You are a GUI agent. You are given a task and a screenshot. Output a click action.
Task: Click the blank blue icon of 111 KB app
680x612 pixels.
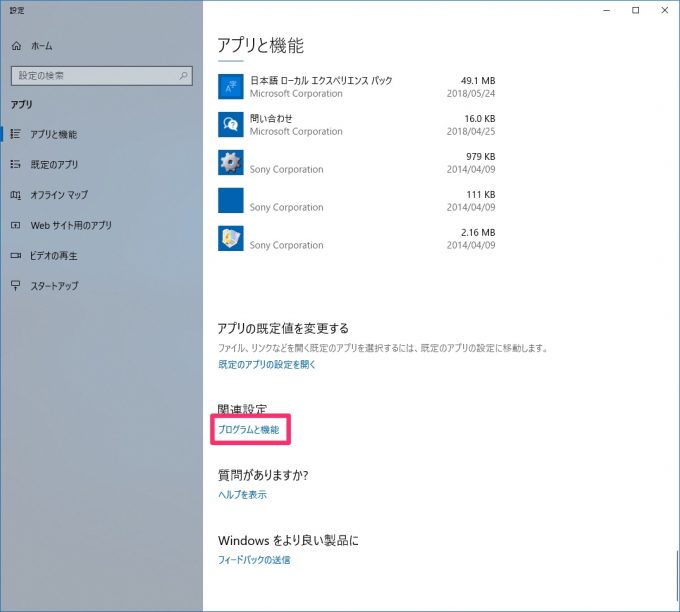point(230,200)
